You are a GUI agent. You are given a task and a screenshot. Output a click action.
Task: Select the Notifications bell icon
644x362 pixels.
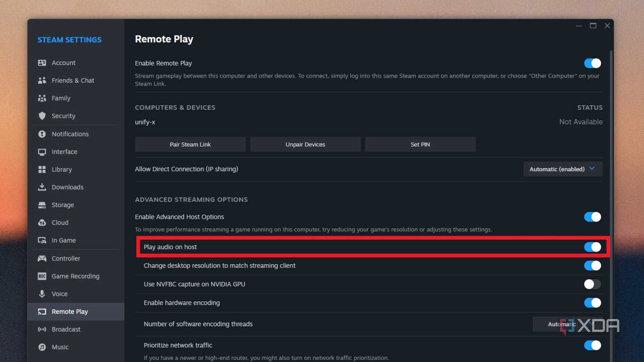(x=42, y=134)
